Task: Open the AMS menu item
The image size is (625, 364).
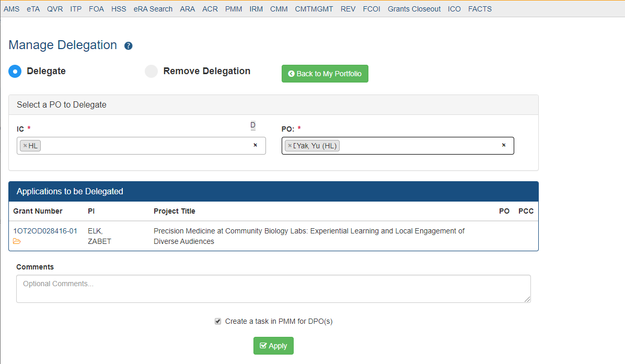Action: coord(11,9)
